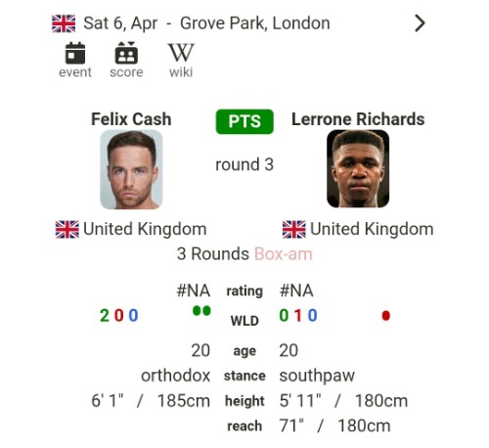Click the green PTS result badge
Viewport: 489px width, 448px height.
click(x=244, y=121)
